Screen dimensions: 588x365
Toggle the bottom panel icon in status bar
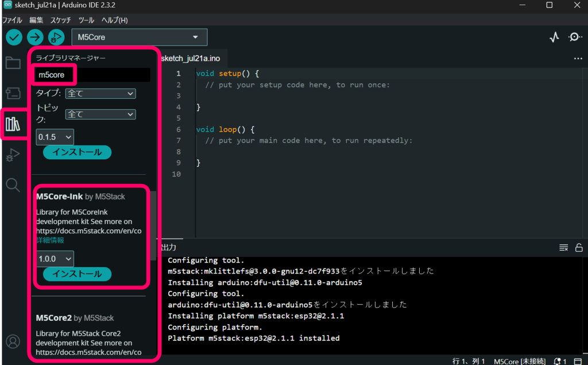coord(578,361)
